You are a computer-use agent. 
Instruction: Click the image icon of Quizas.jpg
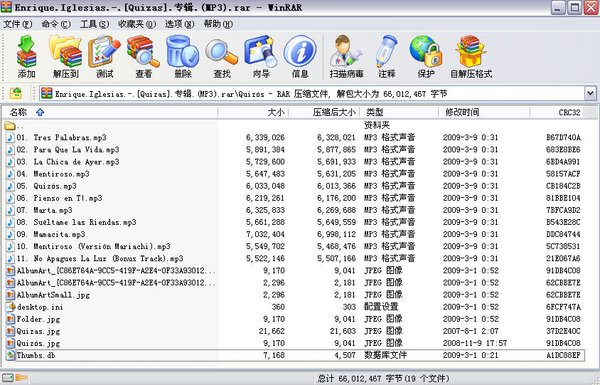[10, 331]
